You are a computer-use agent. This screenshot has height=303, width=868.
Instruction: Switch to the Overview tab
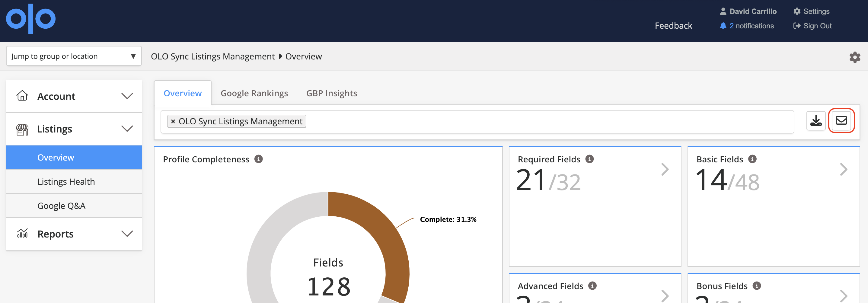[x=183, y=93]
